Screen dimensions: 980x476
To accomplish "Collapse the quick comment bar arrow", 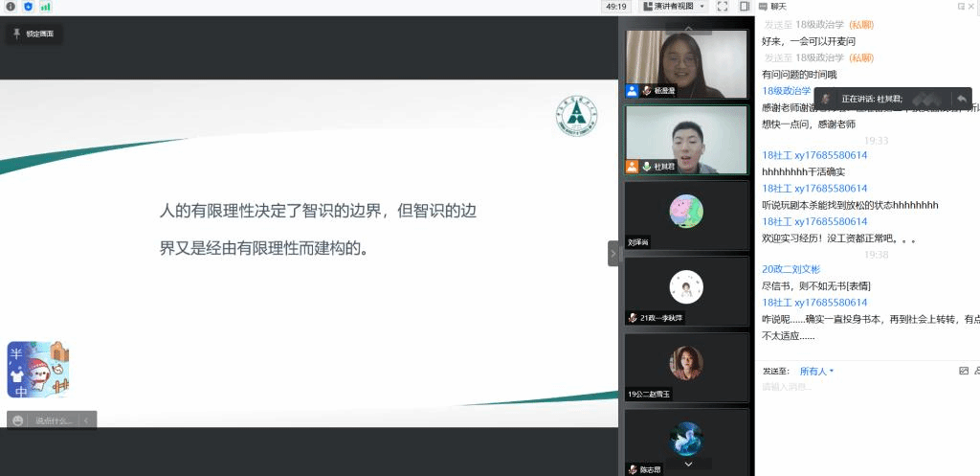I will tap(86, 420).
